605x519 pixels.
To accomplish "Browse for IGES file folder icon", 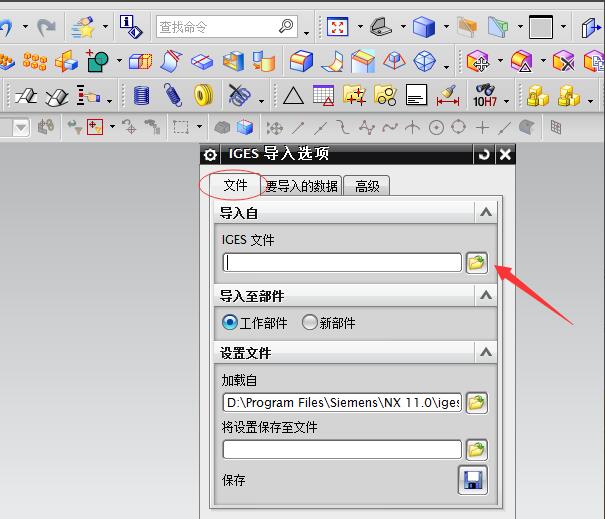I will pyautogui.click(x=477, y=263).
